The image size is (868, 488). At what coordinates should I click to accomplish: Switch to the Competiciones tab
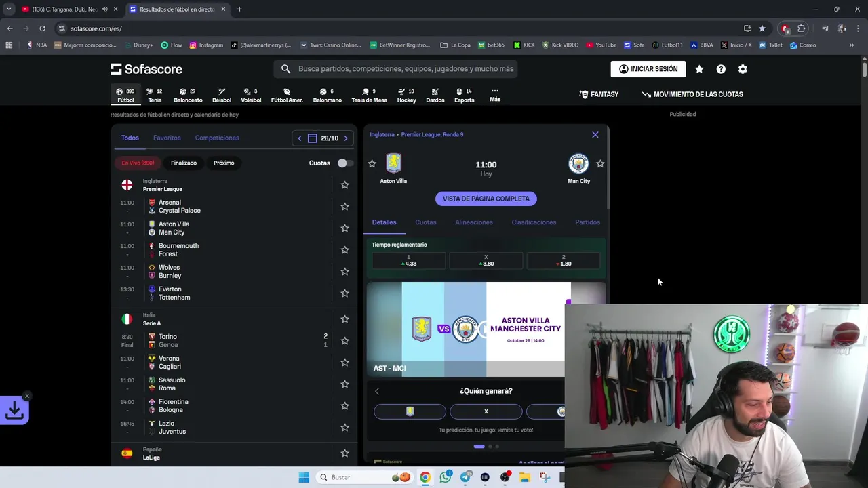point(217,138)
